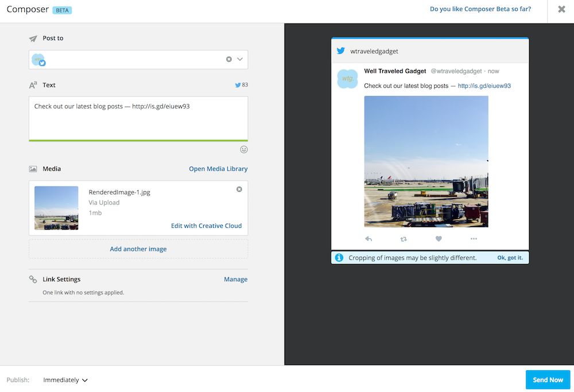Click the Twitter bird icon in preview header
This screenshot has width=574, height=392.
pos(341,51)
